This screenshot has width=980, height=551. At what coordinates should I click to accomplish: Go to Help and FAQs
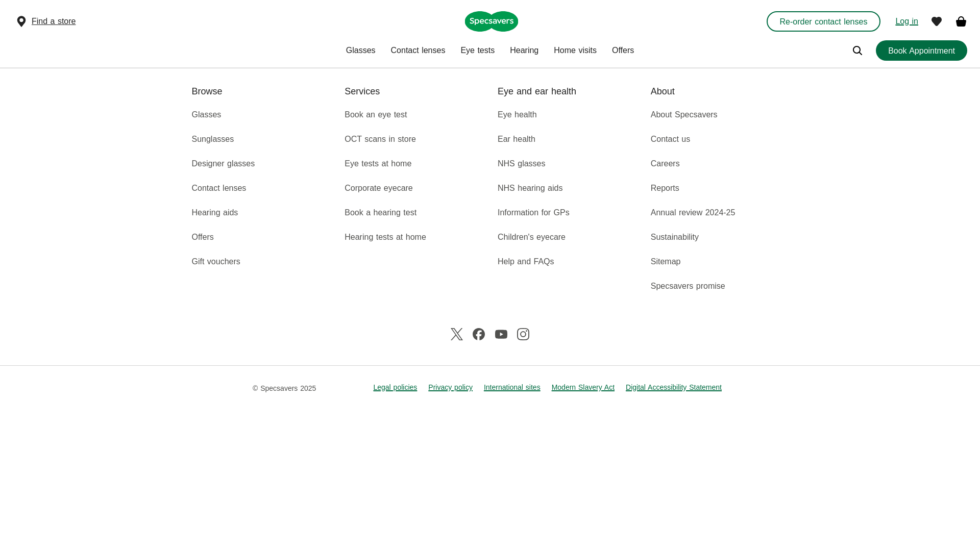(525, 262)
